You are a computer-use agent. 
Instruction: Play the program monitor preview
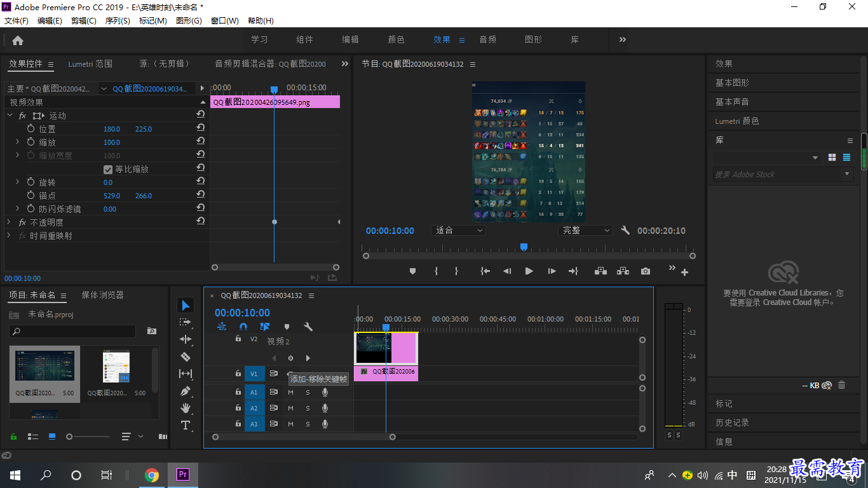tap(529, 271)
